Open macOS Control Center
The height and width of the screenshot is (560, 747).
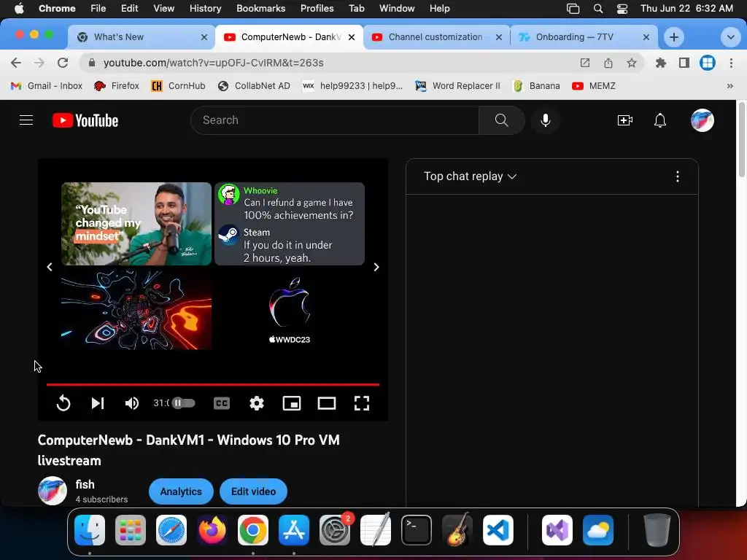point(622,9)
